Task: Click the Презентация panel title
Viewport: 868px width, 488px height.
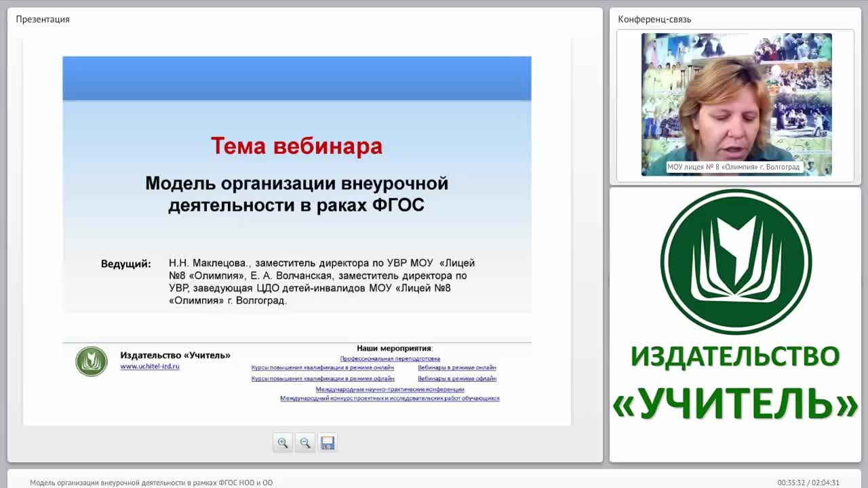Action: point(43,19)
